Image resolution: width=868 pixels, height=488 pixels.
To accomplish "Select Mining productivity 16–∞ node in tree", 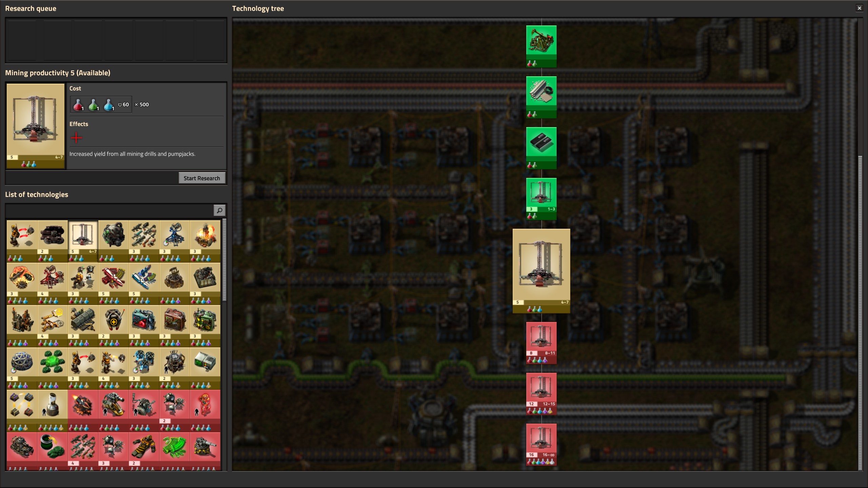I will point(541,445).
